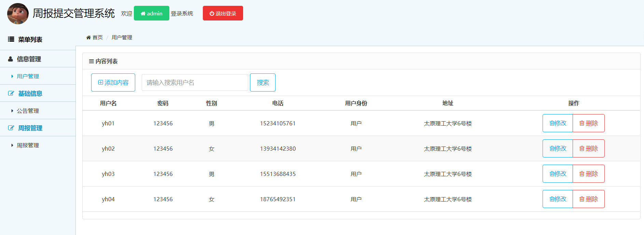
Task: Click the admin home button
Action: tap(152, 13)
